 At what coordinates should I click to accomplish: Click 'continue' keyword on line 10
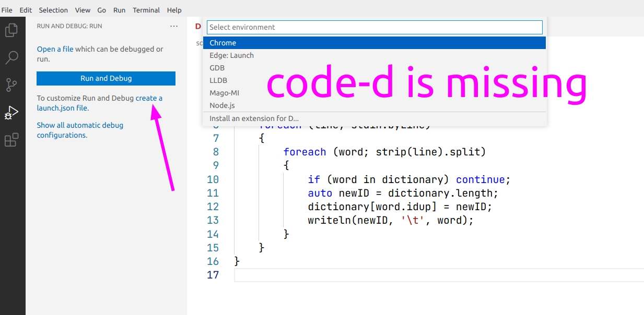(481, 179)
